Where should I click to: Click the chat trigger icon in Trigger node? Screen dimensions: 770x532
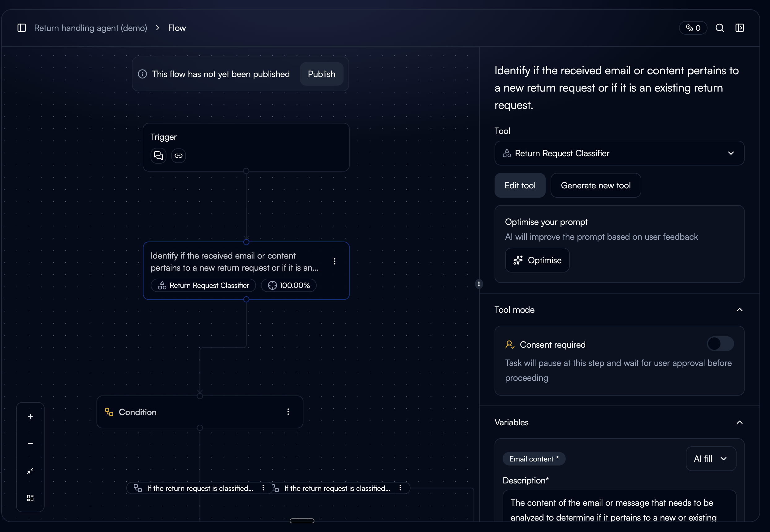point(158,156)
